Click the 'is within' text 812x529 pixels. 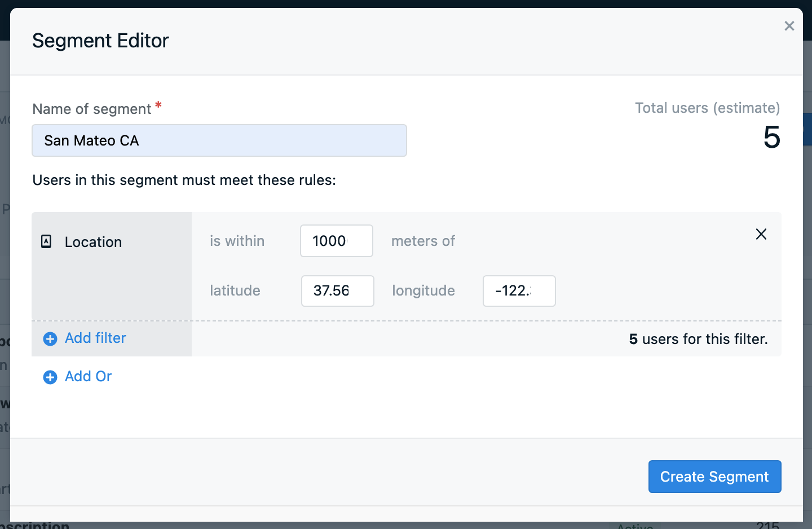[237, 241]
